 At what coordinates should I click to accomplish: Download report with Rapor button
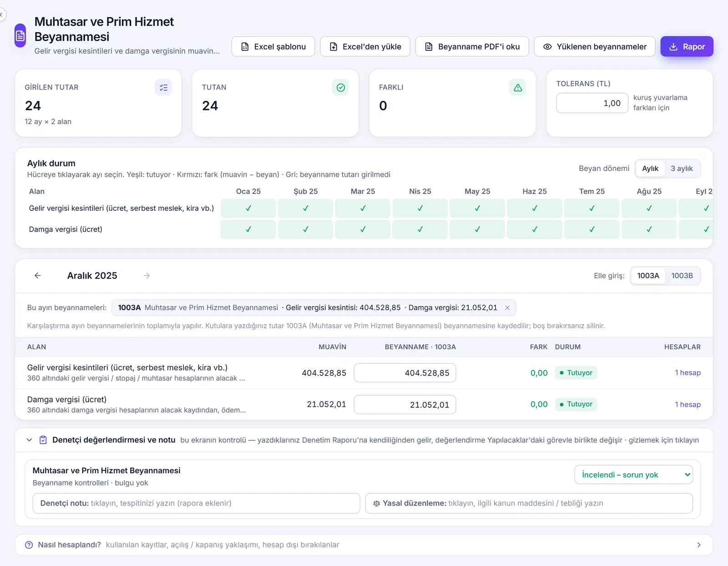coord(687,46)
